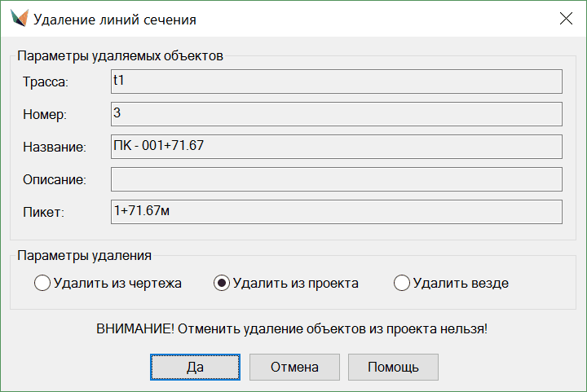Confirm deletion with the "Да" button
Image resolution: width=587 pixels, height=392 pixels.
[x=195, y=367]
